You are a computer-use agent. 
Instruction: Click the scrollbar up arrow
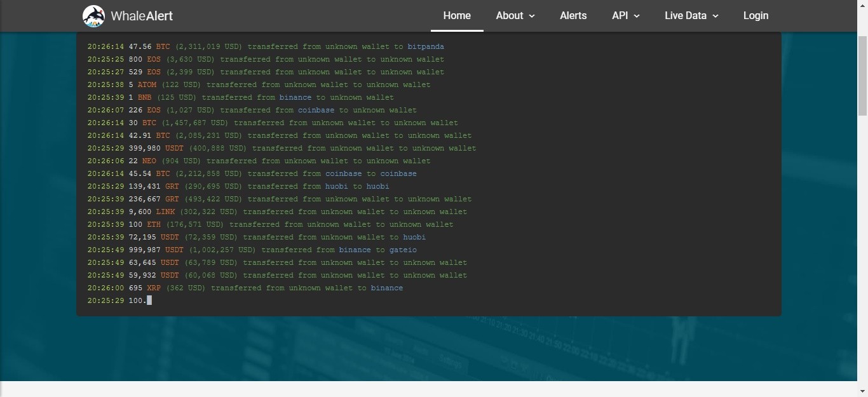coord(862,5)
